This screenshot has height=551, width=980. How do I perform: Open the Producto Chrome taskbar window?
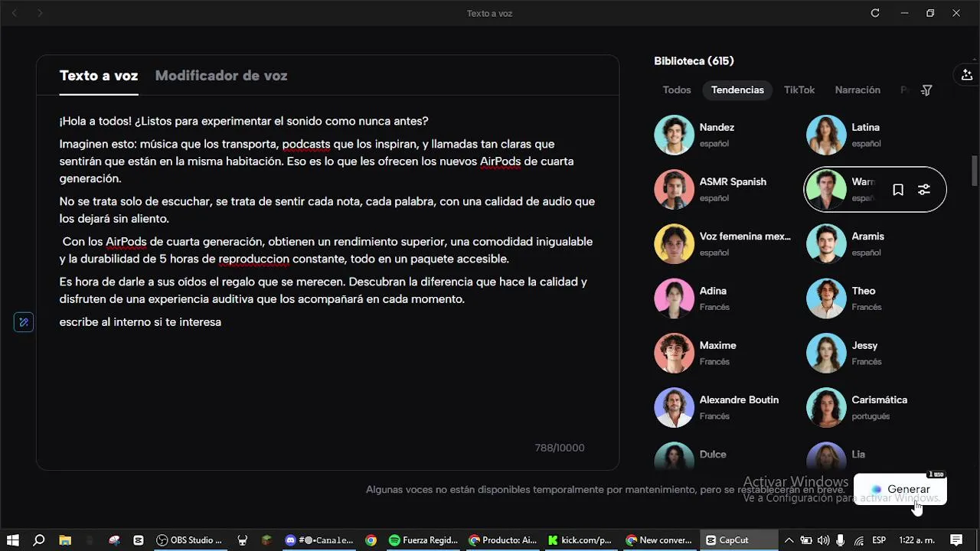(x=502, y=540)
